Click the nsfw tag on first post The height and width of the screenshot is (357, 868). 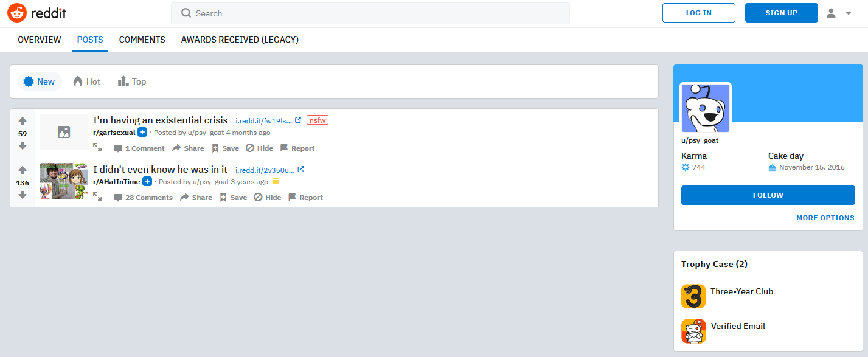(x=318, y=120)
